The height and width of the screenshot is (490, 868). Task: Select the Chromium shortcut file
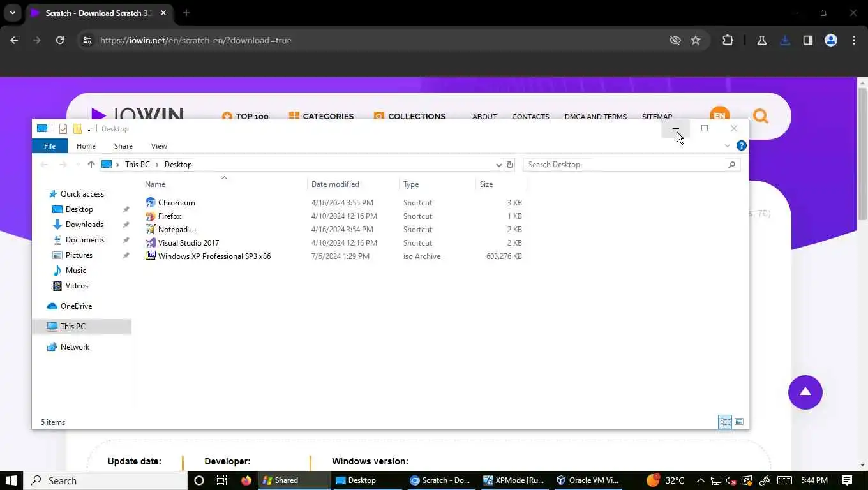[x=177, y=203]
